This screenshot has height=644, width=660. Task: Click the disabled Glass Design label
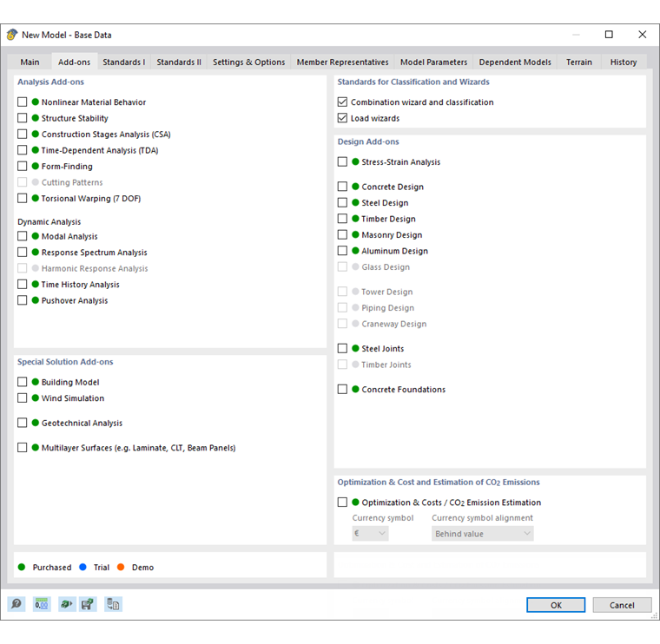tap(386, 266)
